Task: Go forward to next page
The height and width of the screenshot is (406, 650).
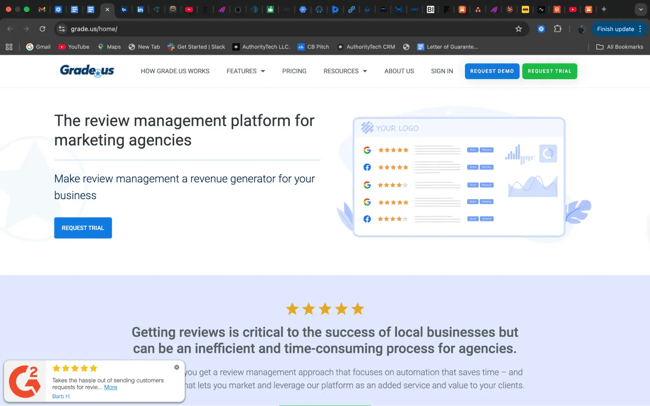Action: [x=26, y=29]
